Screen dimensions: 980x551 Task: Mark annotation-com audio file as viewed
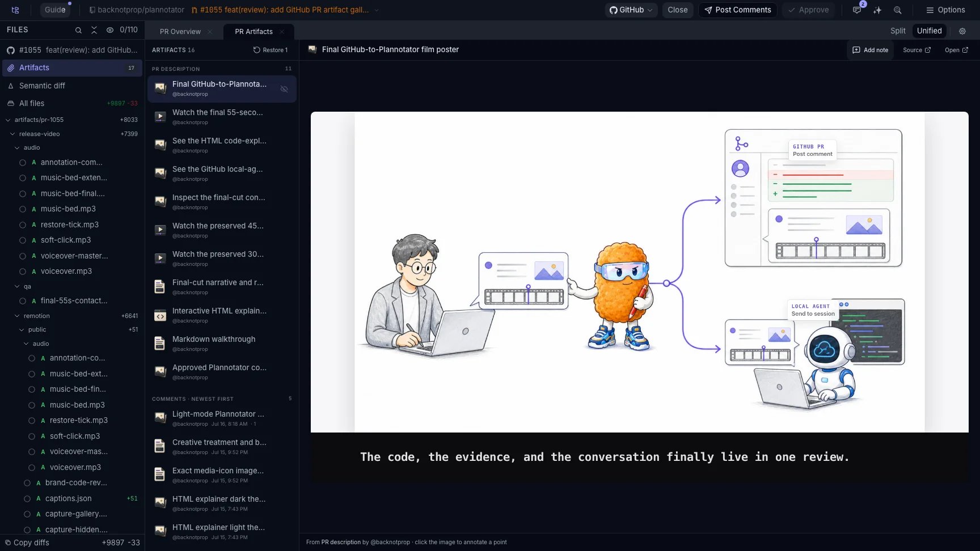coord(23,163)
